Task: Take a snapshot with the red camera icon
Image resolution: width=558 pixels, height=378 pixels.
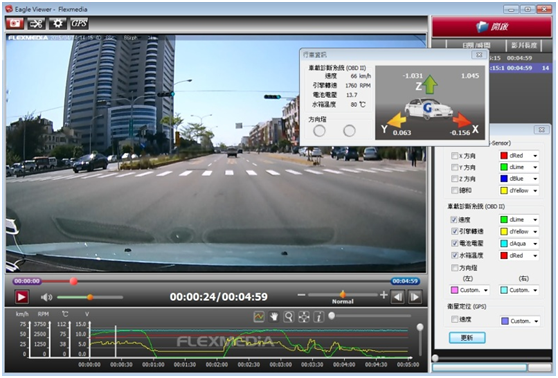Action: tap(15, 23)
